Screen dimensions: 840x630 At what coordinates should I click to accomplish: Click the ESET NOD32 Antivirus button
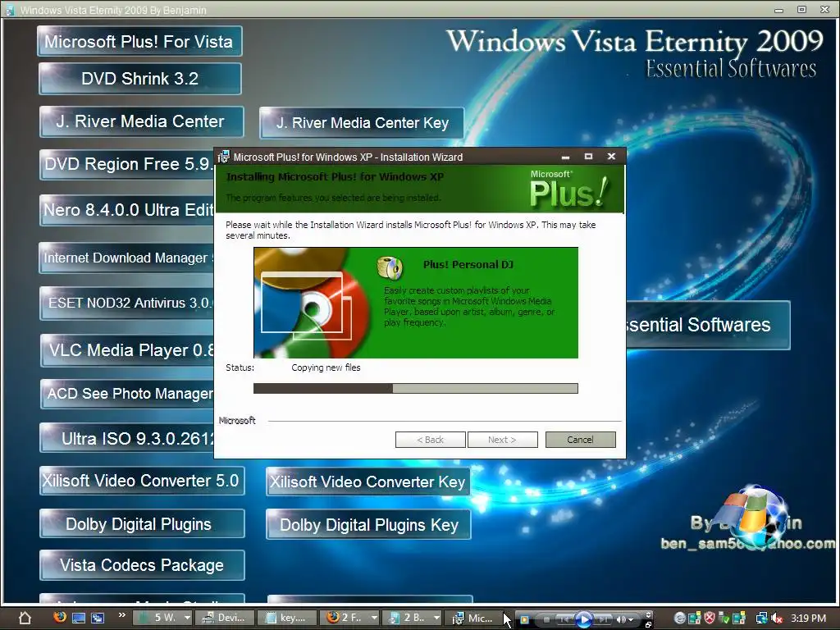pyautogui.click(x=127, y=304)
